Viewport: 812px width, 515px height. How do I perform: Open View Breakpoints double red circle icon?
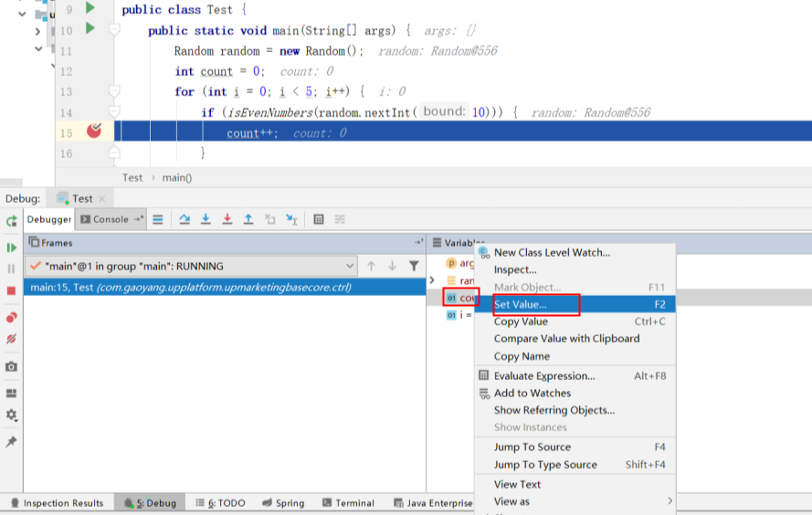[11, 317]
